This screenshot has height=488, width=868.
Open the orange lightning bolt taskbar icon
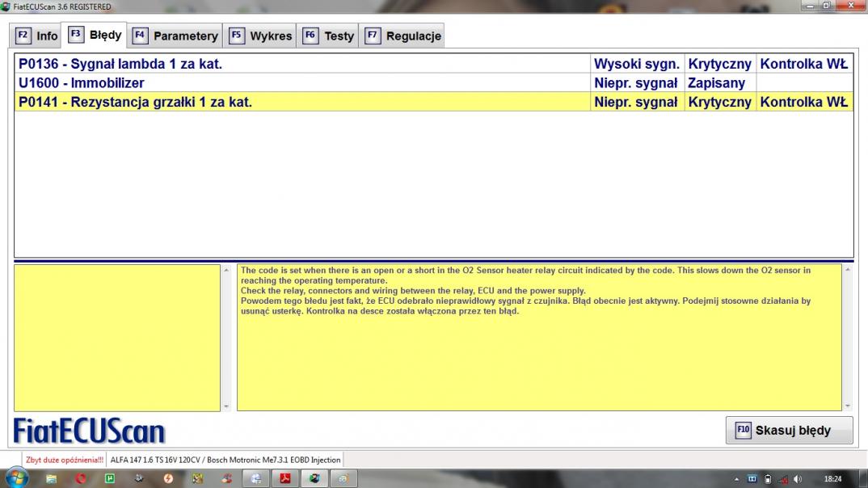pos(168,478)
